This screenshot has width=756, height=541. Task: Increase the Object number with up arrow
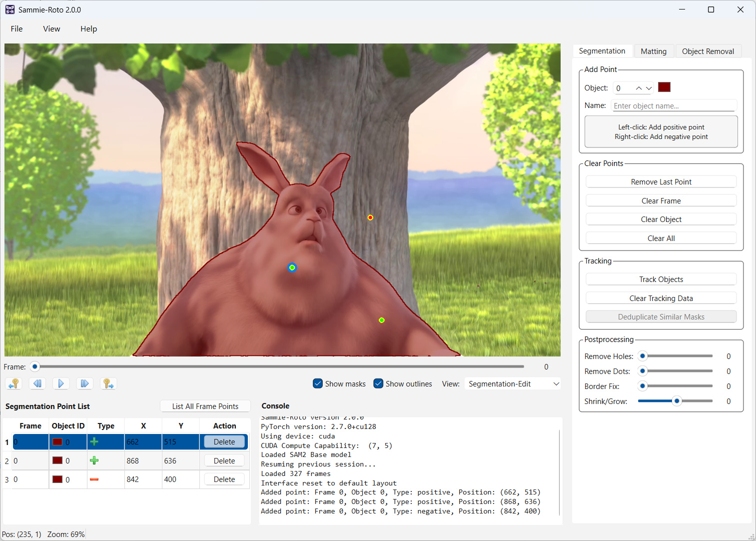click(639, 88)
